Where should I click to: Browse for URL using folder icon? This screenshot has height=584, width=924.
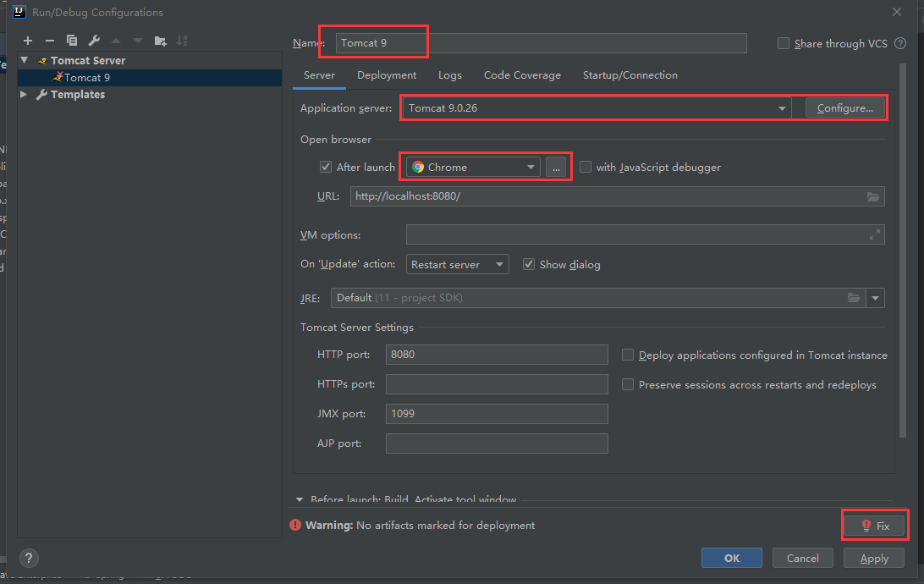pyautogui.click(x=873, y=196)
